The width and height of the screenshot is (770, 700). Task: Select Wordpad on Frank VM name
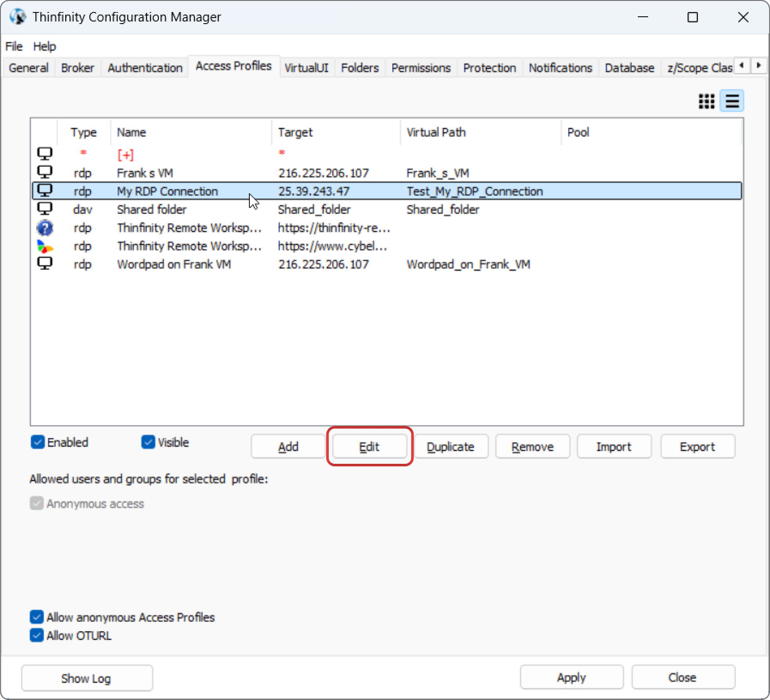point(174,264)
